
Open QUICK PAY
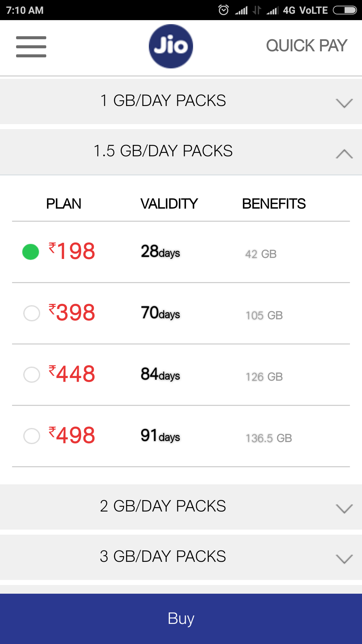tap(306, 46)
